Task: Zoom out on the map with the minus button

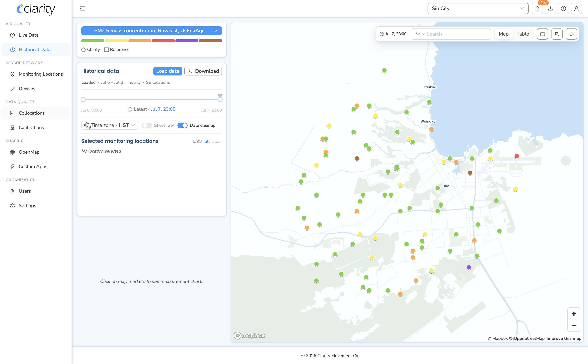Action: (574, 326)
